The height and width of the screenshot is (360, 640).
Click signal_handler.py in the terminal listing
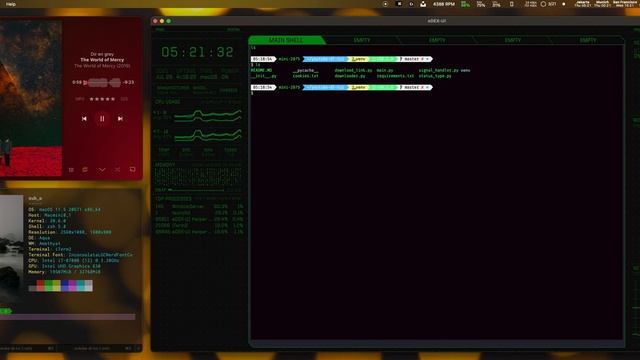pyautogui.click(x=439, y=70)
